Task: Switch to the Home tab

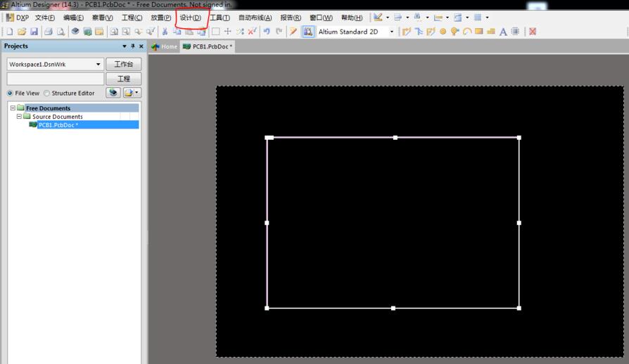Action: coord(165,46)
